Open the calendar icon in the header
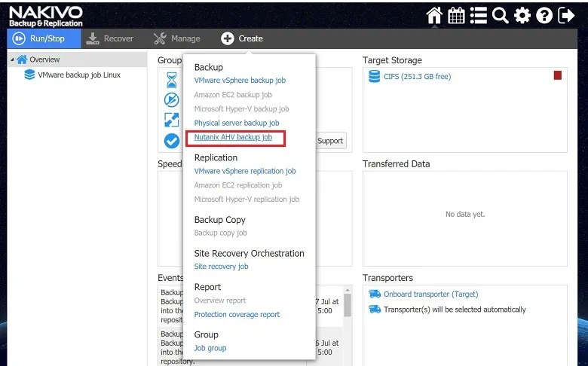The image size is (588, 366). click(x=456, y=15)
